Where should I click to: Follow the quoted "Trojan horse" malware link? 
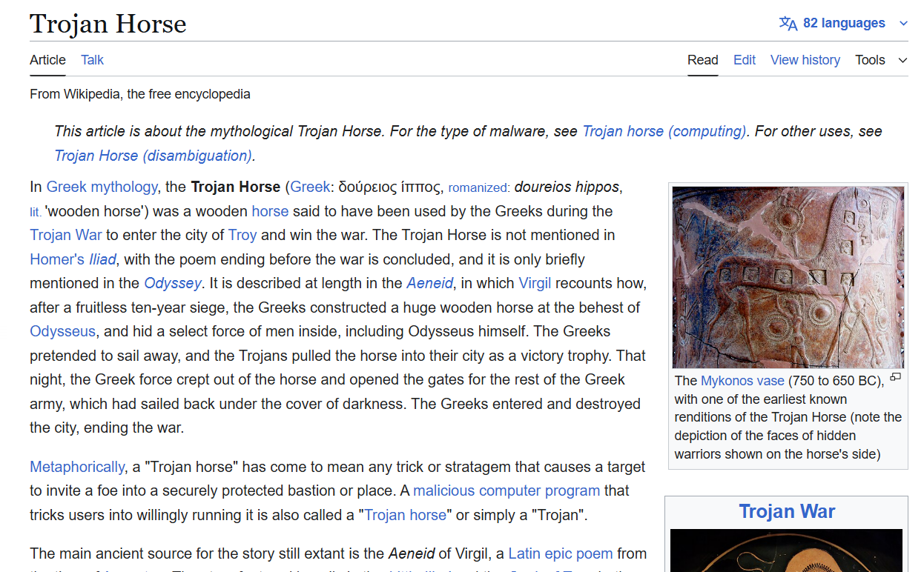pyautogui.click(x=406, y=514)
